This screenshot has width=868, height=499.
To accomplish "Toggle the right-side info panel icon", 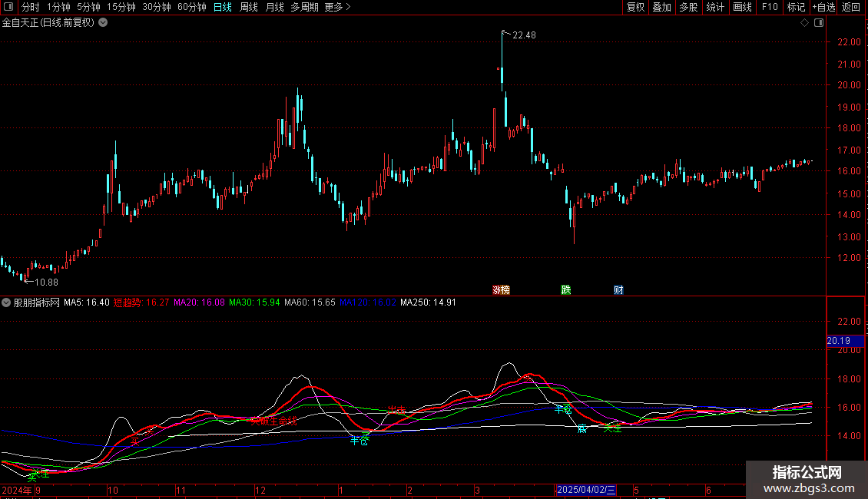I will 819,23.
